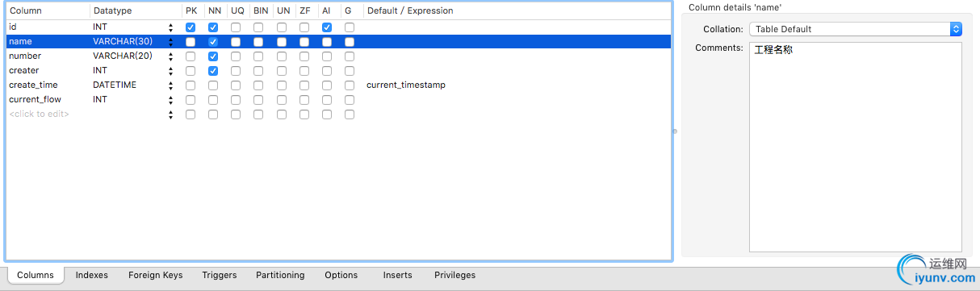Switch to the Inserts tab

point(398,275)
